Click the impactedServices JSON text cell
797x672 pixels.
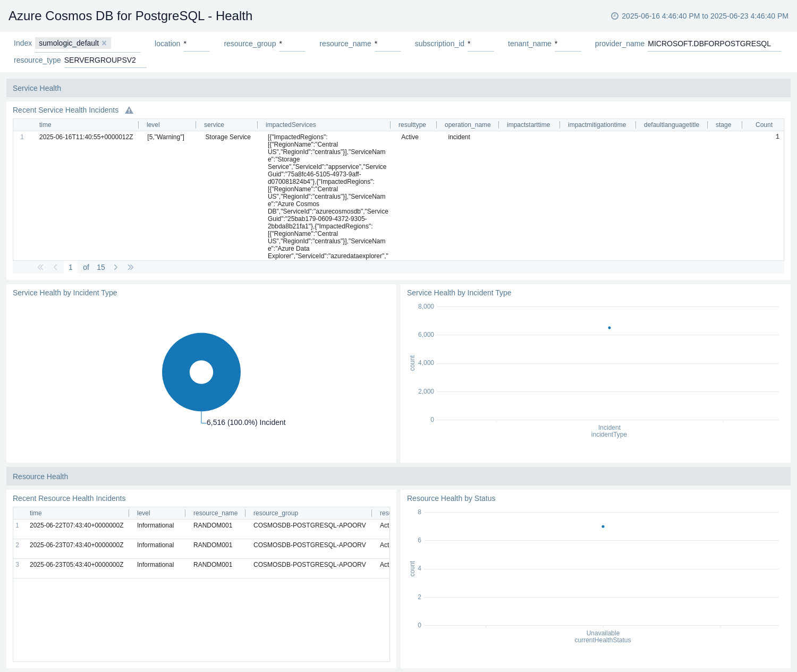tap(328, 197)
